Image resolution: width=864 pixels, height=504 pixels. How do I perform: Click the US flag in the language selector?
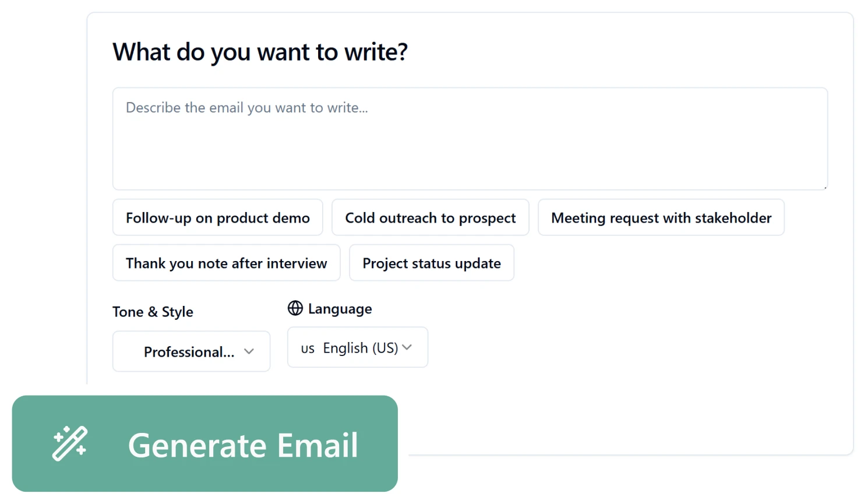click(x=308, y=347)
